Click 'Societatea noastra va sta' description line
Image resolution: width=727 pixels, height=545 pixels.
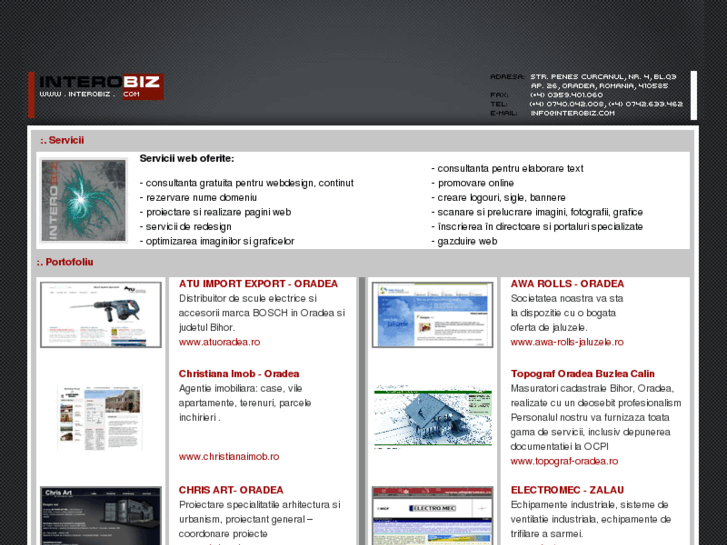567,298
